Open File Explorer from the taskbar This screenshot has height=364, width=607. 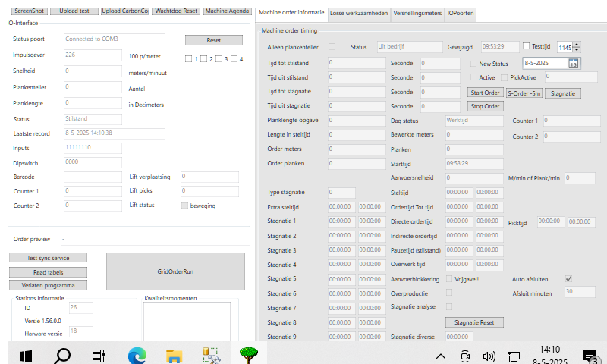pyautogui.click(x=174, y=355)
